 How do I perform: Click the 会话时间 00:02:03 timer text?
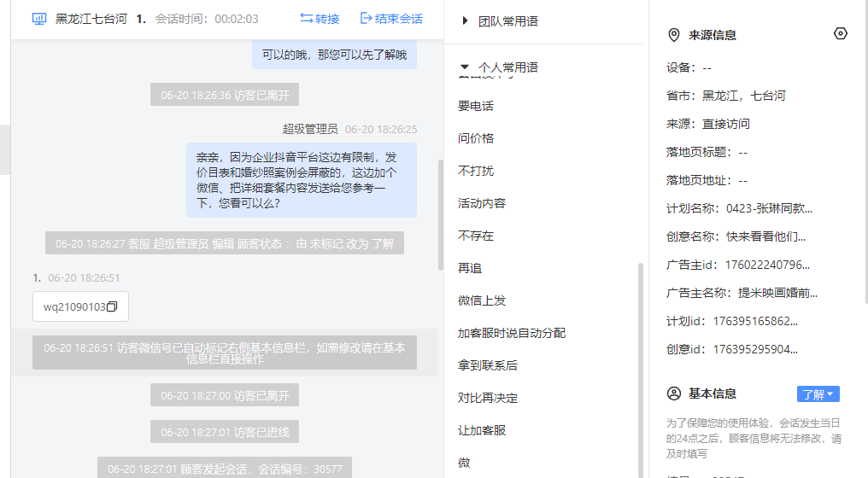207,19
